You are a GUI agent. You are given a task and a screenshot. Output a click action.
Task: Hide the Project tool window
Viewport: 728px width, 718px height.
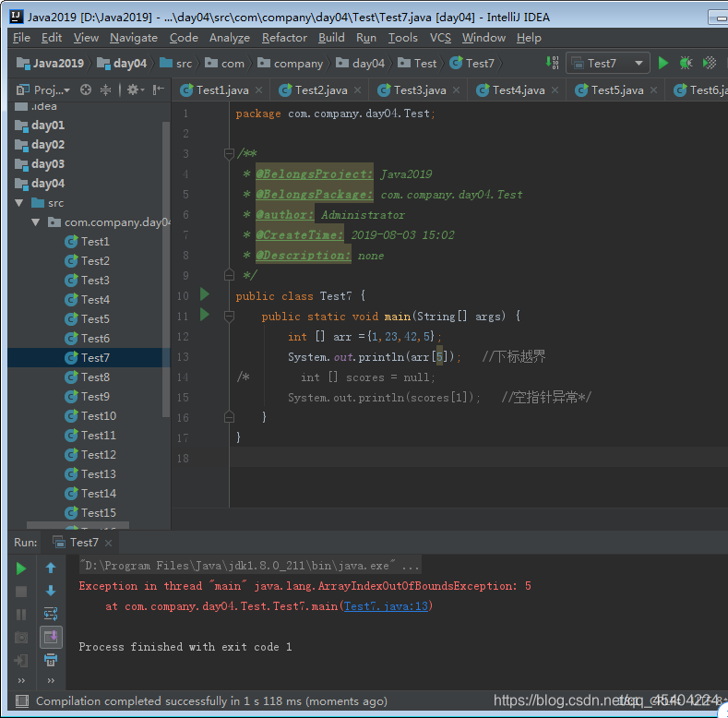coord(159,90)
